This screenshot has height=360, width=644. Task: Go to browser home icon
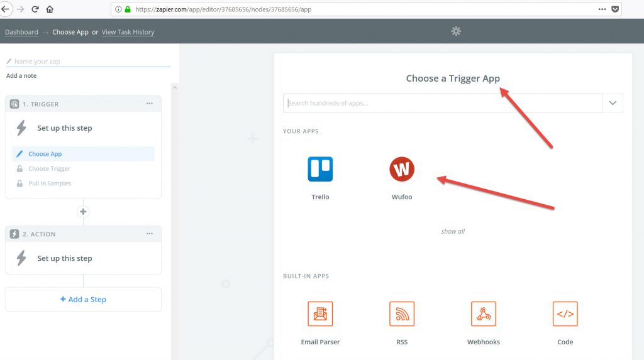click(50, 9)
